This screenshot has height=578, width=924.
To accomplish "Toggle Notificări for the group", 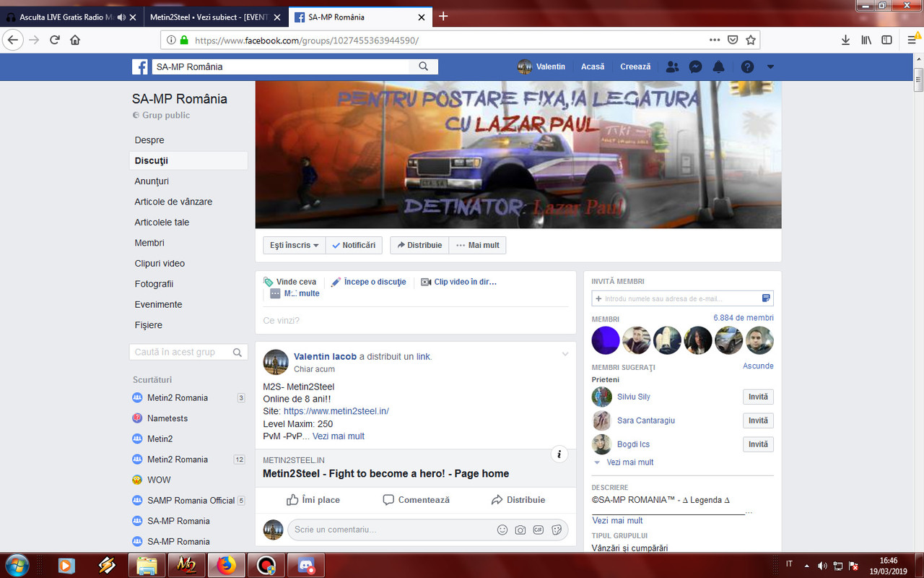I will coord(354,245).
